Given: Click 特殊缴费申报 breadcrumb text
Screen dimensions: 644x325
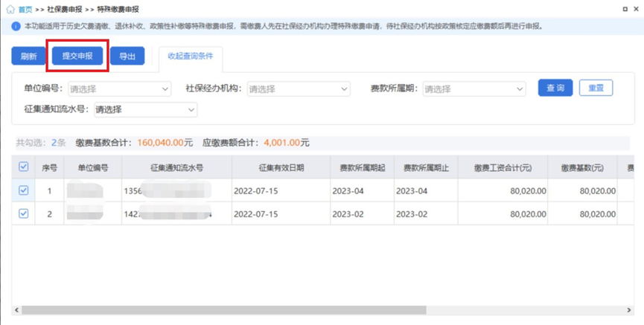Looking at the screenshot, I should point(118,9).
